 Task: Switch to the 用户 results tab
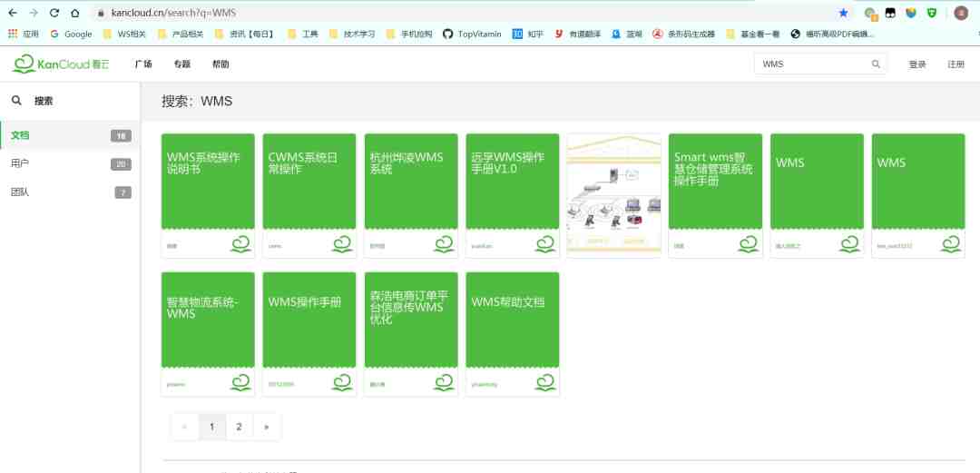tap(70, 164)
